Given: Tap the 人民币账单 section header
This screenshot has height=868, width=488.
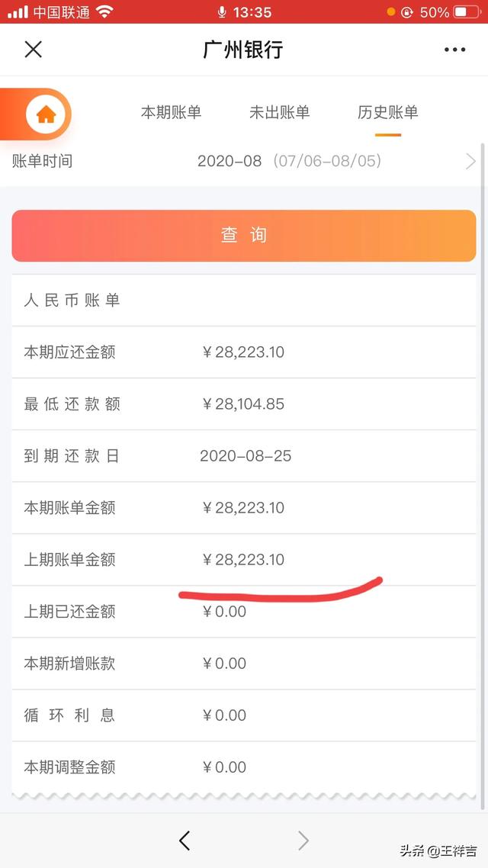Looking at the screenshot, I should pyautogui.click(x=72, y=301).
